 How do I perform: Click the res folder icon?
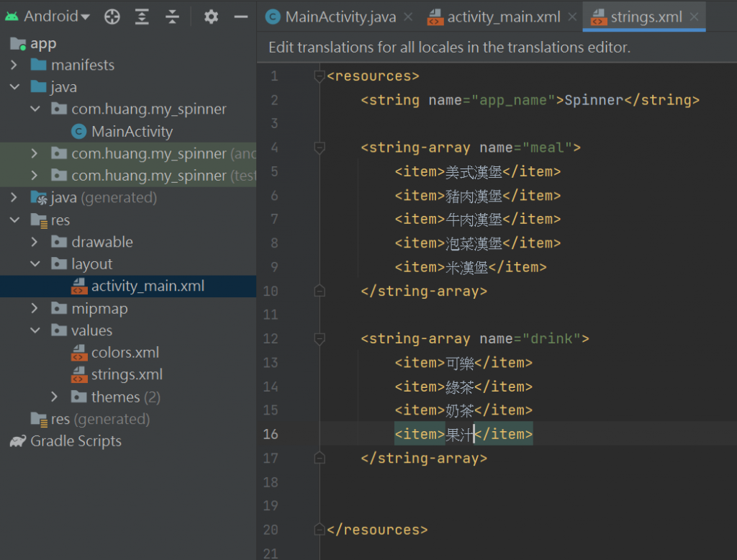click(39, 220)
